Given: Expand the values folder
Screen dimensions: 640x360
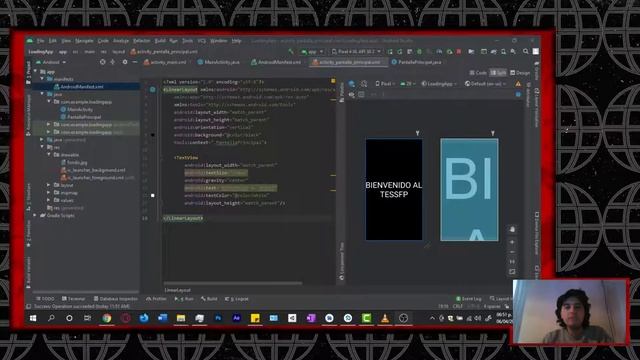Looking at the screenshot, I should 49,200.
